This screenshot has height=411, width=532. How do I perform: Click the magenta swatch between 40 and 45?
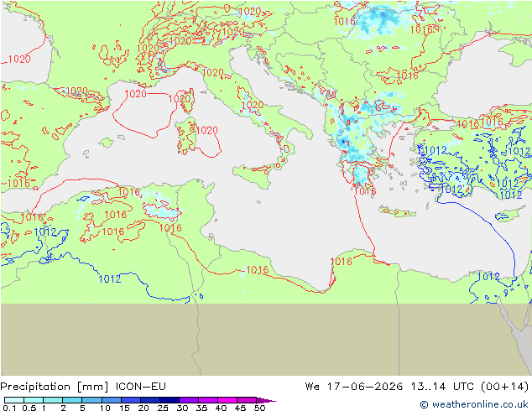(x=227, y=400)
